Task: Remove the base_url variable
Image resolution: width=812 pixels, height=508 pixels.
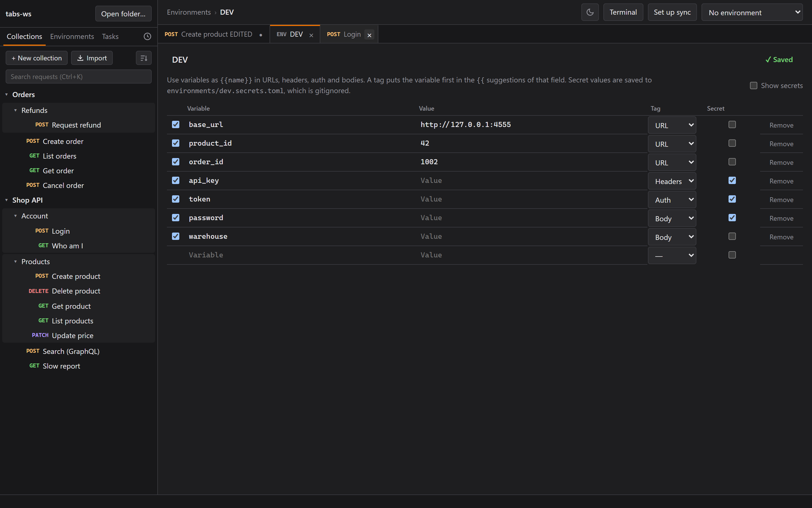Action: point(781,125)
